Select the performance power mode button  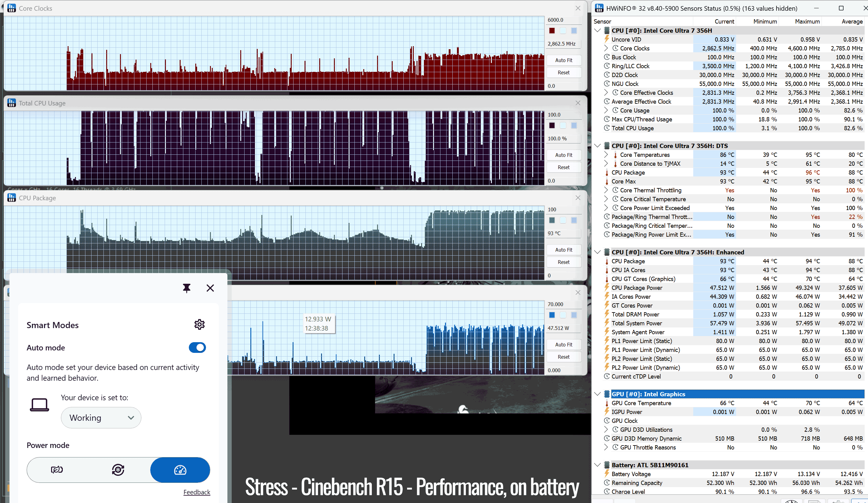(180, 470)
